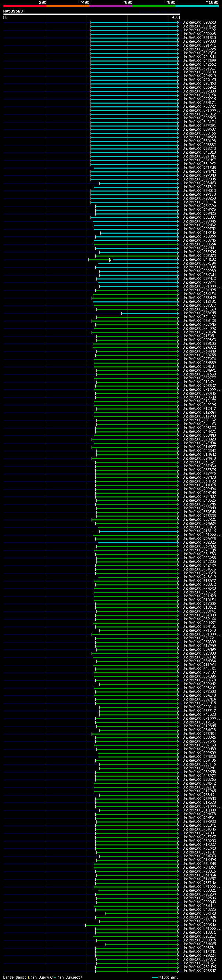Click the green ~80% identity legend segment
Image resolution: width=222 pixels, height=980 pixels.
pyautogui.click(x=154, y=6)
